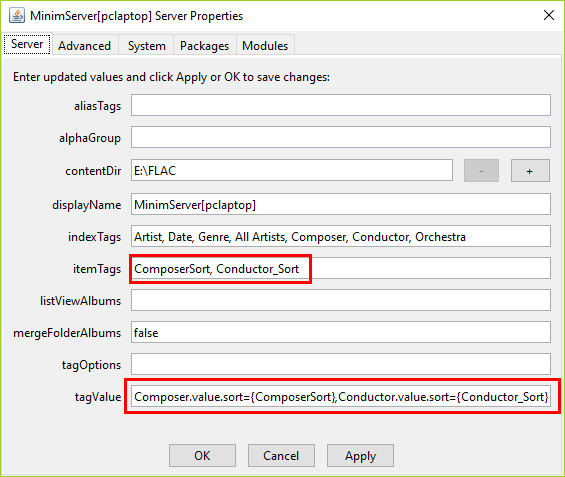Click the displayName label
565x477 pixels.
point(86,205)
